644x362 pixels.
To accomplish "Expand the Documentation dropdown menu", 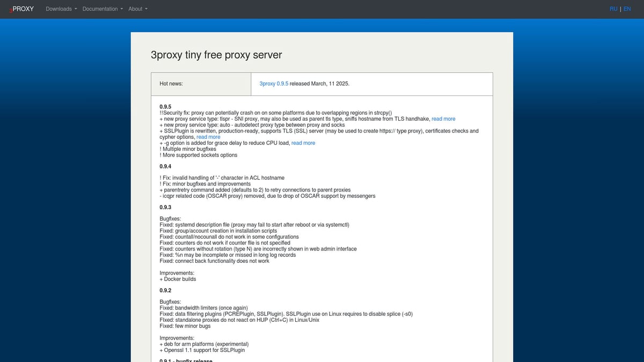I will (x=103, y=9).
